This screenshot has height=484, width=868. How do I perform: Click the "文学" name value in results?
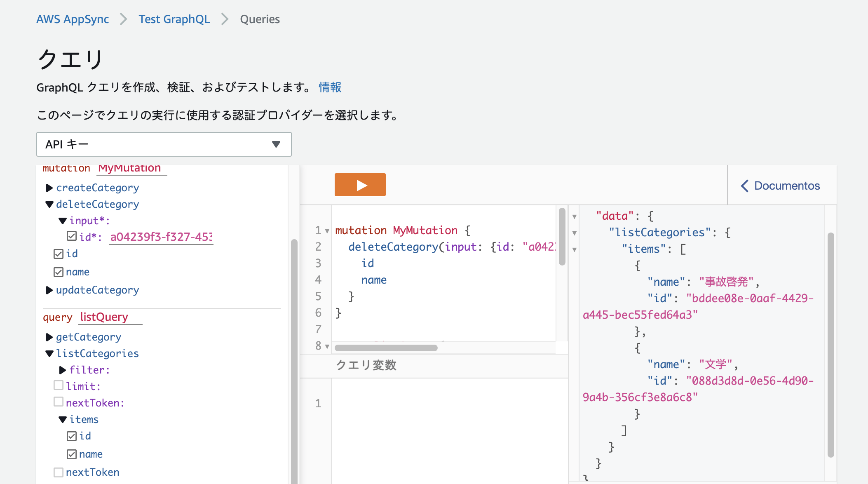click(716, 364)
